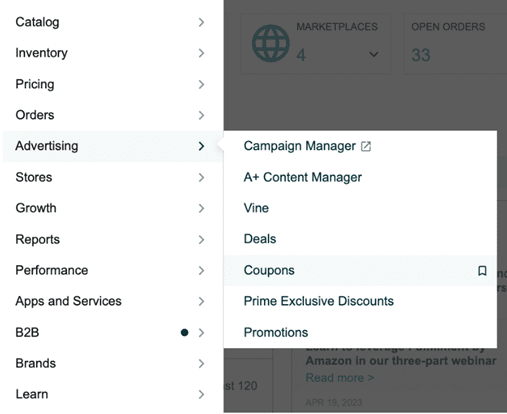
Task: Follow the Read more link
Action: coord(340,378)
